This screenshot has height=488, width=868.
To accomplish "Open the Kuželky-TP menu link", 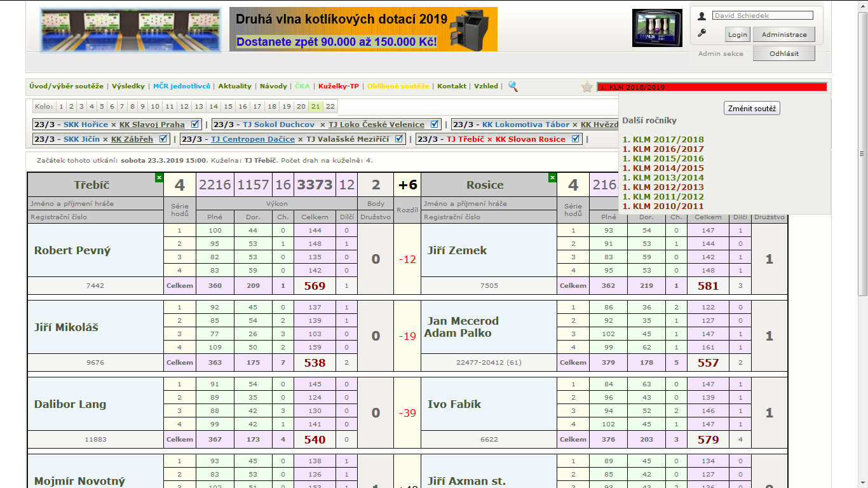I will click(x=339, y=86).
